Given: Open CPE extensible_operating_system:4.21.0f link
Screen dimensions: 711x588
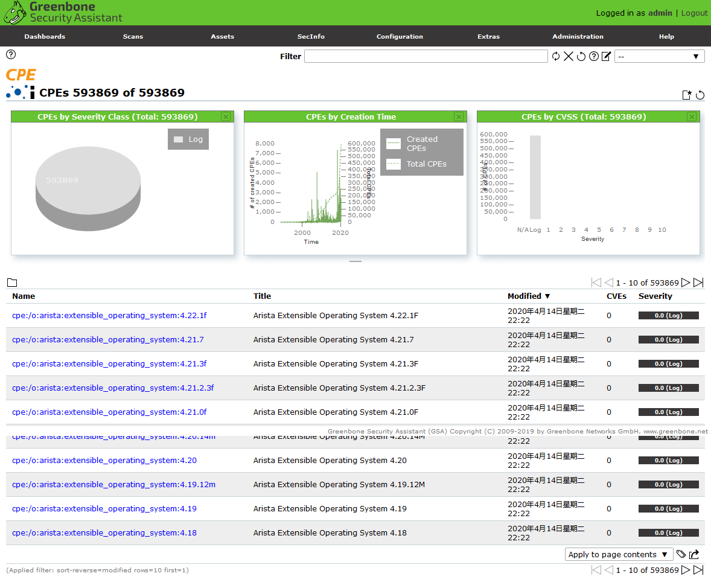Looking at the screenshot, I should [x=109, y=412].
